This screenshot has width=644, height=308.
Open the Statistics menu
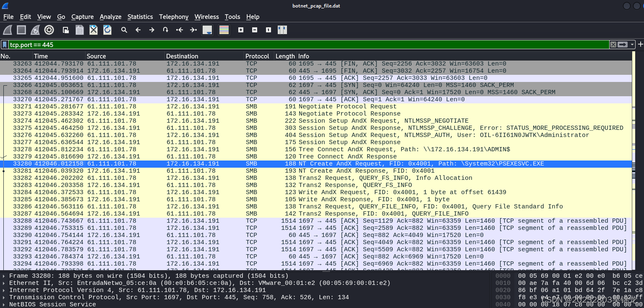pos(140,17)
